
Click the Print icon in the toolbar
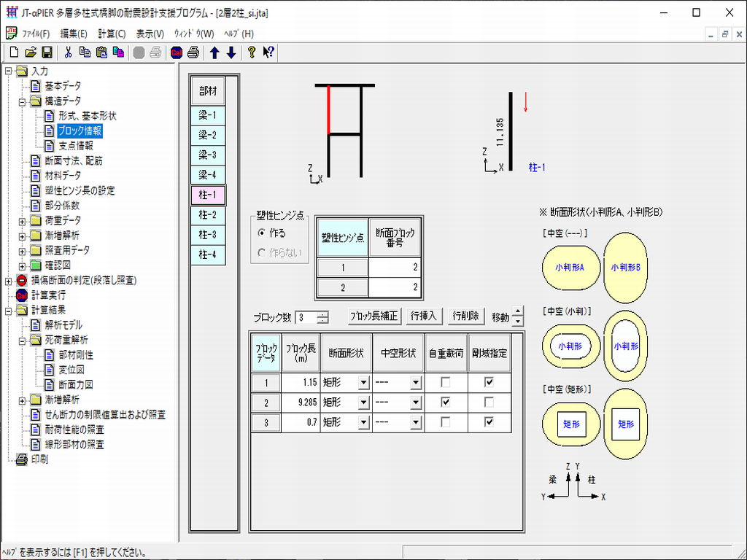point(193,52)
